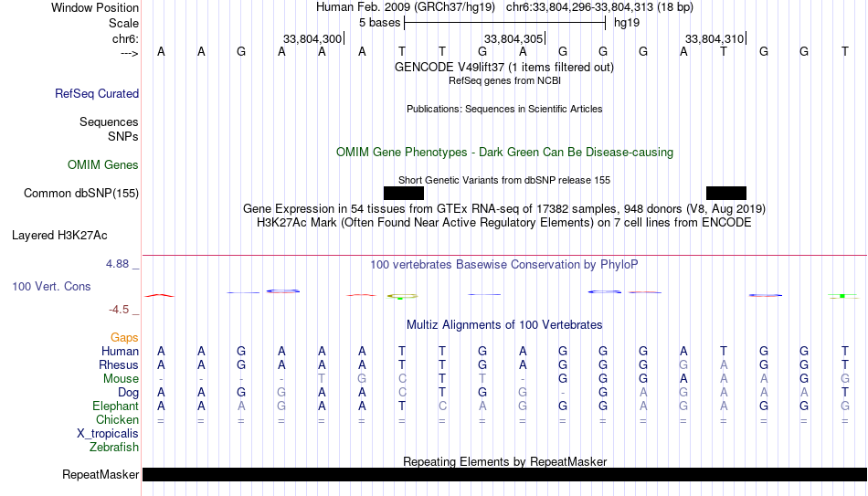
Task: Select the Zebrafish species label
Action: tap(114, 448)
